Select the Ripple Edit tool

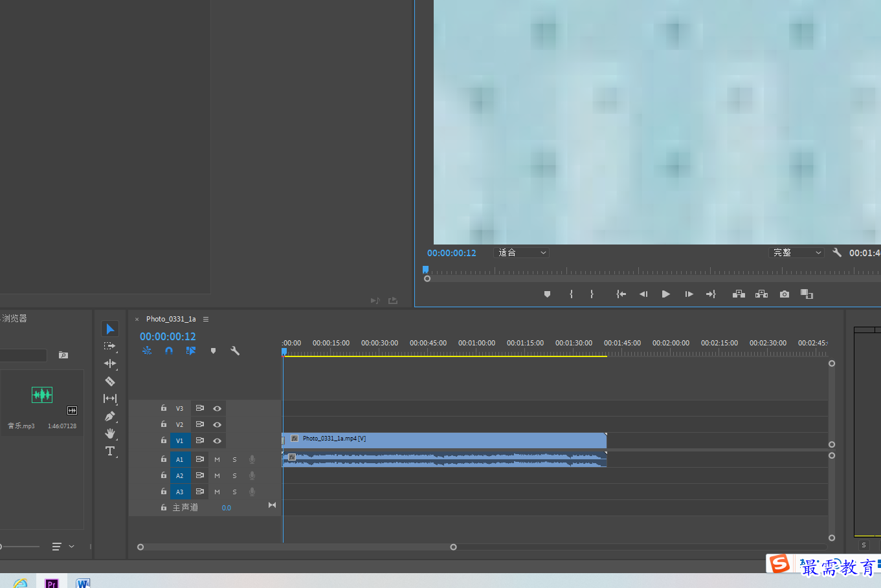110,364
